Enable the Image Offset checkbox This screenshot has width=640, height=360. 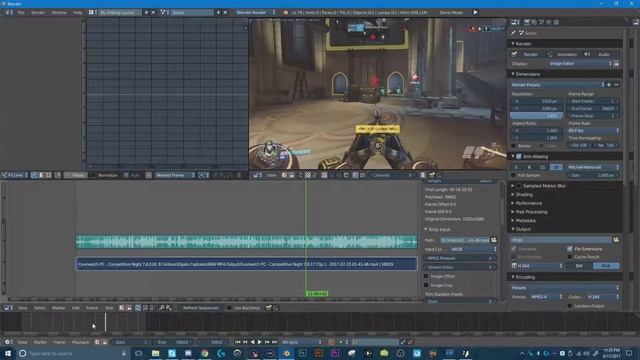tap(426, 276)
